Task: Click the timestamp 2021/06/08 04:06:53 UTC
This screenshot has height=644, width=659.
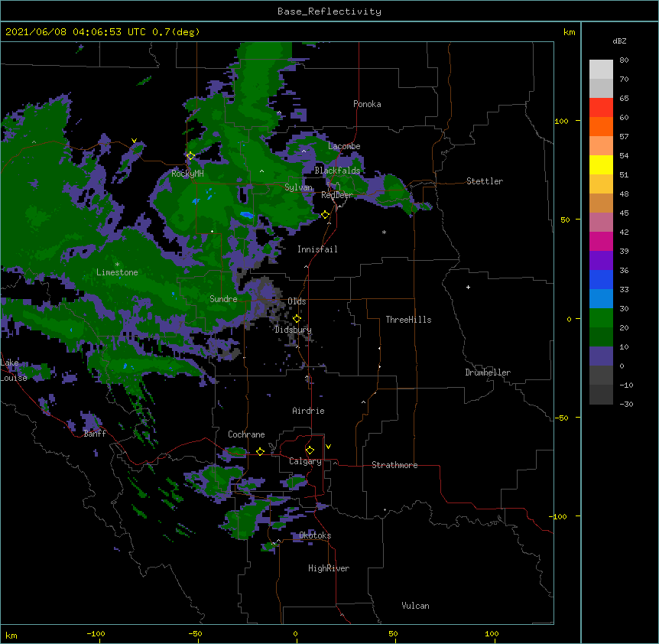Action: pos(76,32)
